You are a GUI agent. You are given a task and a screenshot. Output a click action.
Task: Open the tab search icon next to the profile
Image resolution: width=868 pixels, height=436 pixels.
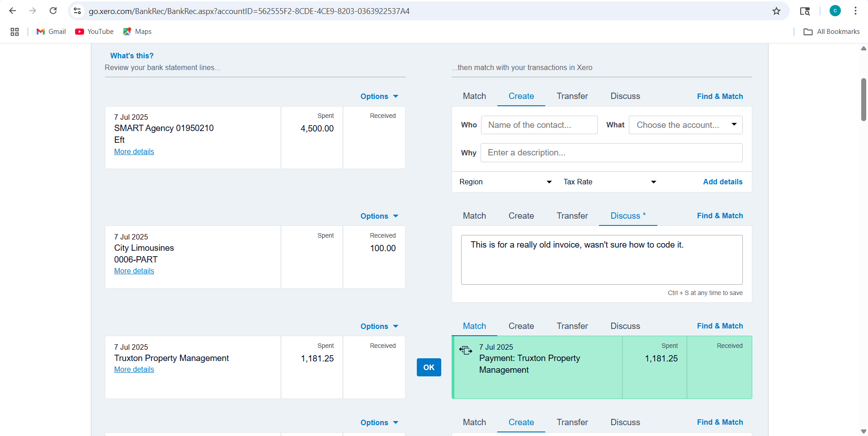pyautogui.click(x=805, y=11)
